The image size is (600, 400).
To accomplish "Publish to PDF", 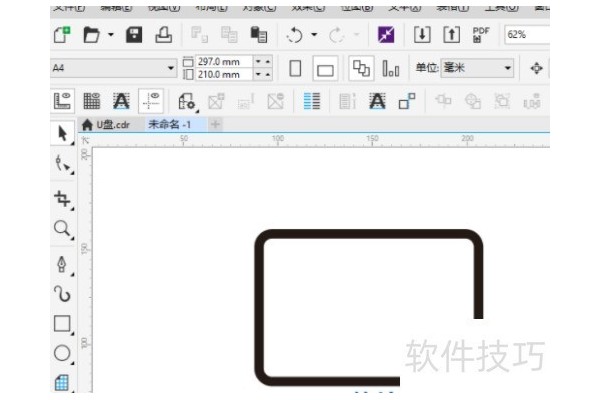I will click(481, 35).
